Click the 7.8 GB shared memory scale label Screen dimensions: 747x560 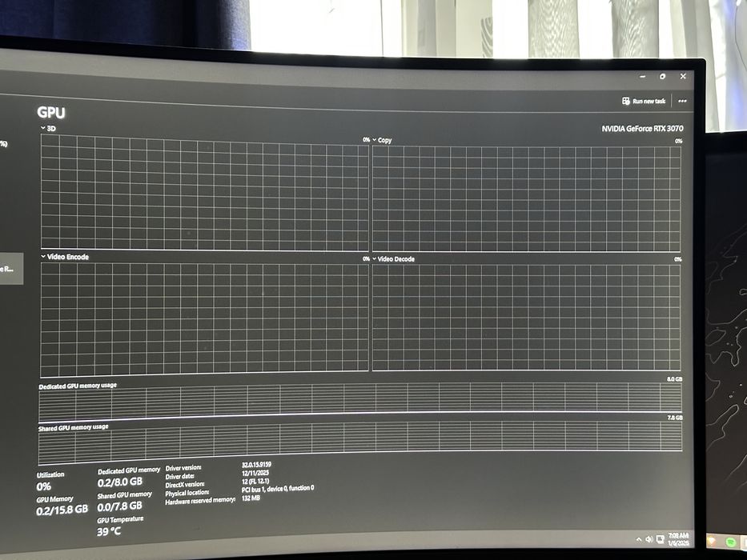coord(675,418)
